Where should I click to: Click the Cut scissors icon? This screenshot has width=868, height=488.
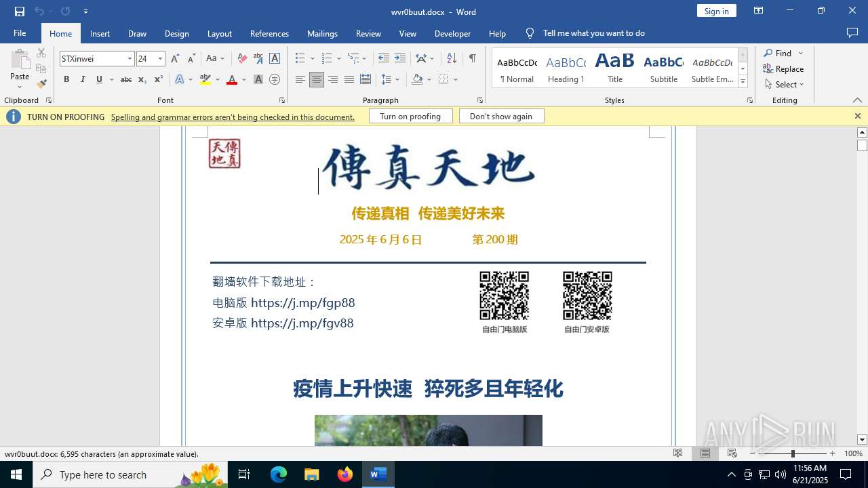[41, 53]
